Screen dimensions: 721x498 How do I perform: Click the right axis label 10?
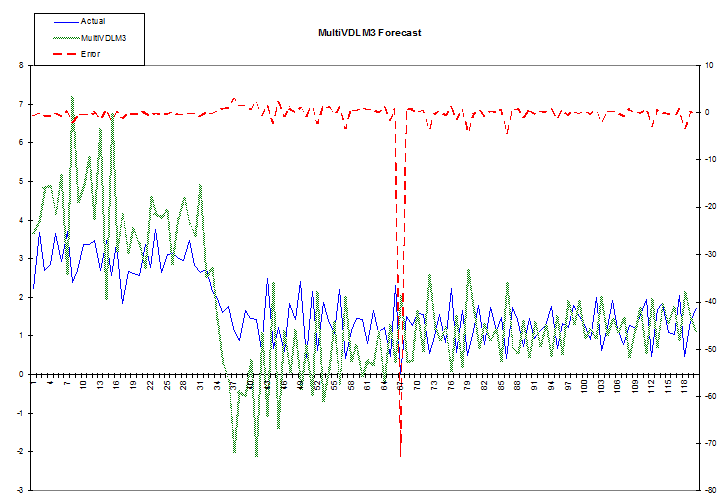coord(710,65)
